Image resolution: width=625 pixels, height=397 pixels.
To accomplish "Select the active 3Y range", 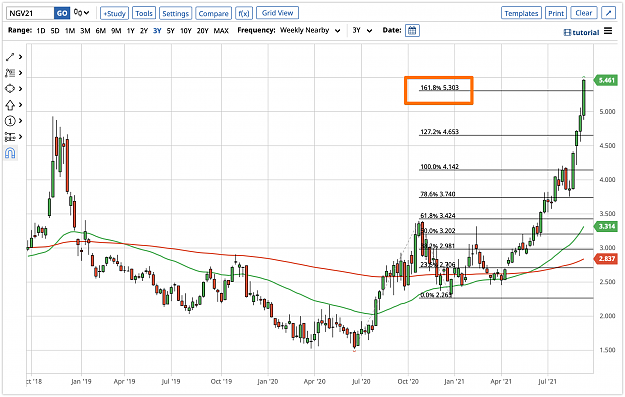I will (157, 31).
